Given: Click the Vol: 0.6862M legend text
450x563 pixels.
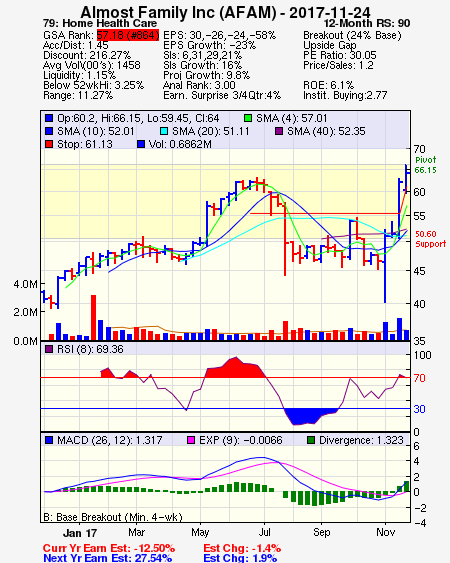Looking at the screenshot, I should coord(180,144).
